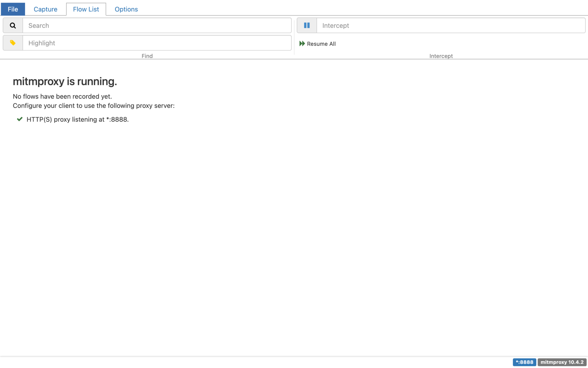This screenshot has width=588, height=368.
Task: Click the *:8888 port badge in footer
Action: click(524, 362)
